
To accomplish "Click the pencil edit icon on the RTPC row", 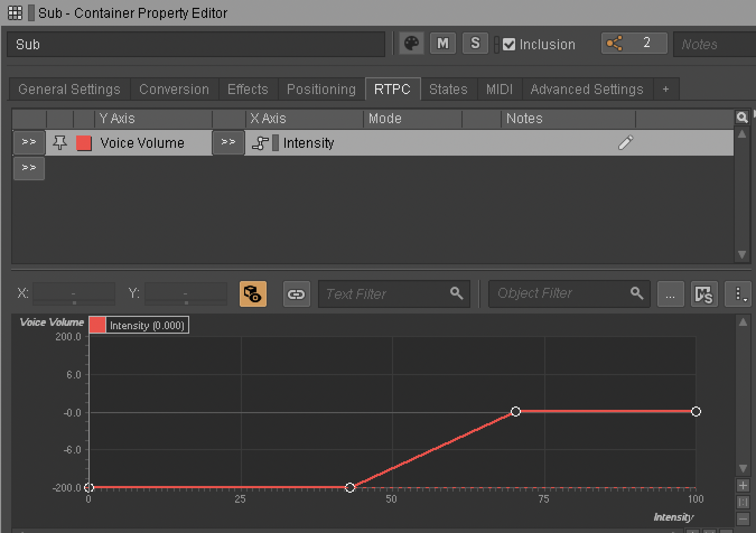I will 626,143.
